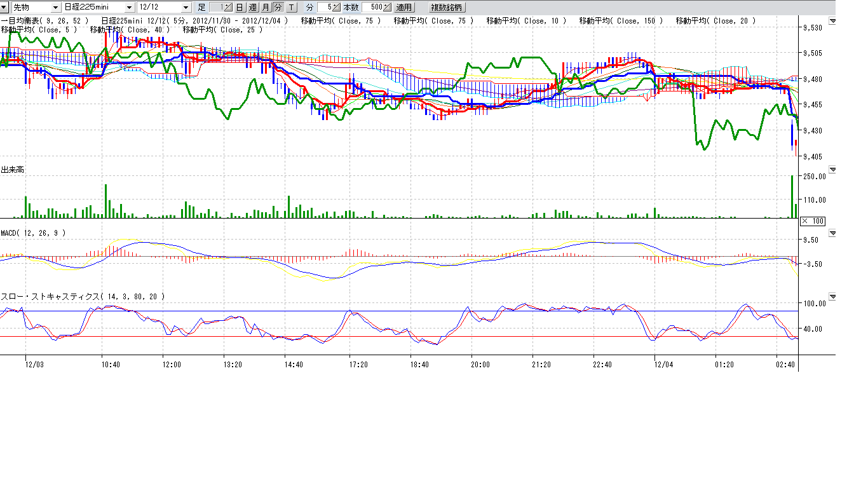
Task: Open the slow stochastics pane menu arrow
Action: pyautogui.click(x=832, y=297)
